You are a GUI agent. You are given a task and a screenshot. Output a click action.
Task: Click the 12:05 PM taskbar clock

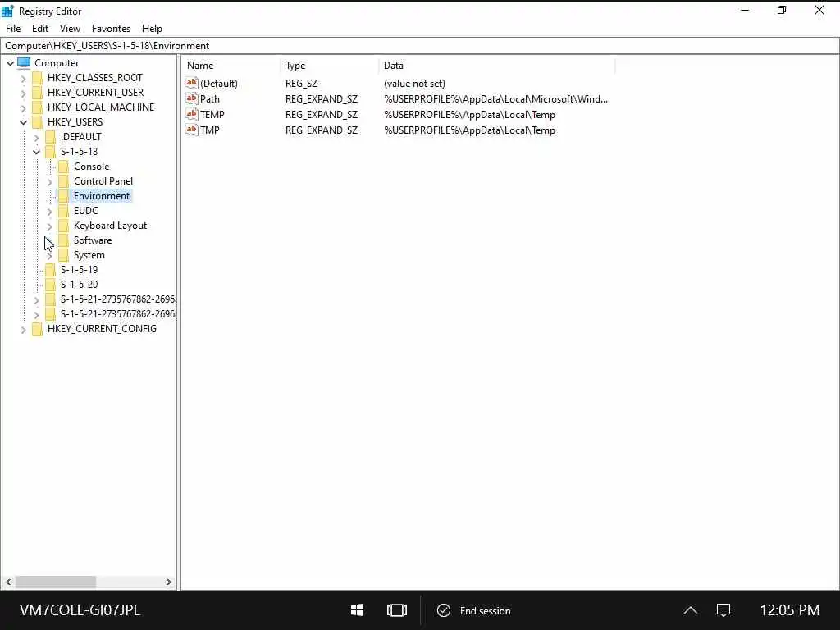tap(790, 610)
